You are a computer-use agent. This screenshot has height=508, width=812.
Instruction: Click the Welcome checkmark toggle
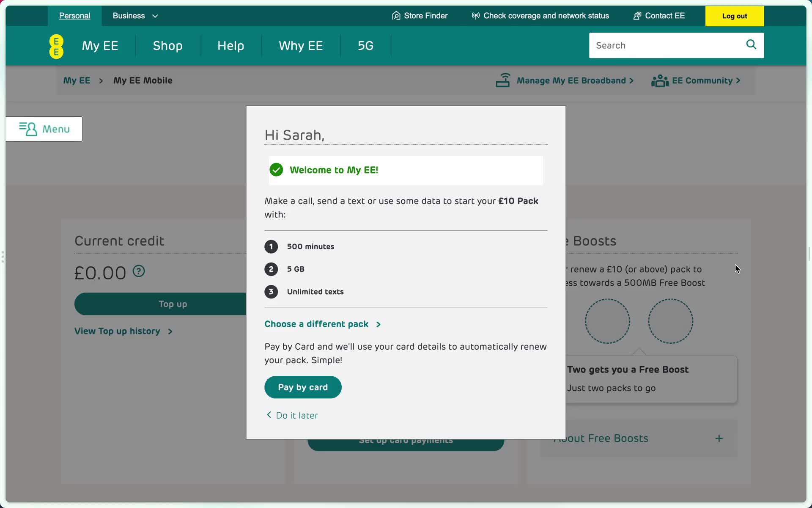point(276,170)
